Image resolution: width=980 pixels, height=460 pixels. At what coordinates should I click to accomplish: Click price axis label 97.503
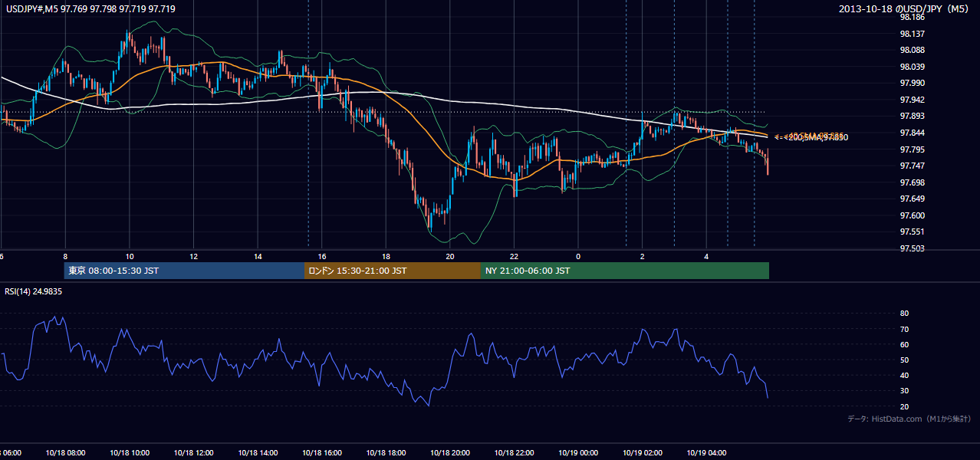pos(913,248)
